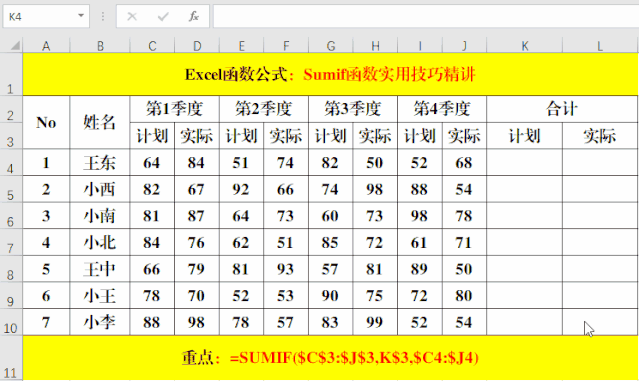Click the Enter checkmark formula bar icon
This screenshot has width=639, height=381.
(163, 16)
